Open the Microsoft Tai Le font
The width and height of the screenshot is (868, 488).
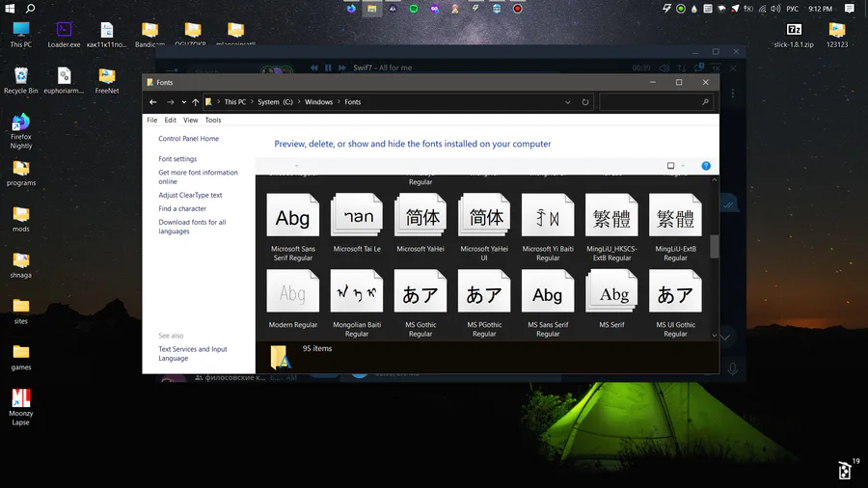(x=357, y=223)
